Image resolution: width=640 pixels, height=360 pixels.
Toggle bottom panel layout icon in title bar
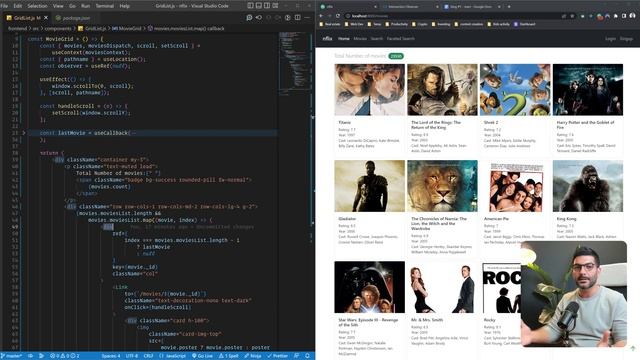[x=259, y=6]
